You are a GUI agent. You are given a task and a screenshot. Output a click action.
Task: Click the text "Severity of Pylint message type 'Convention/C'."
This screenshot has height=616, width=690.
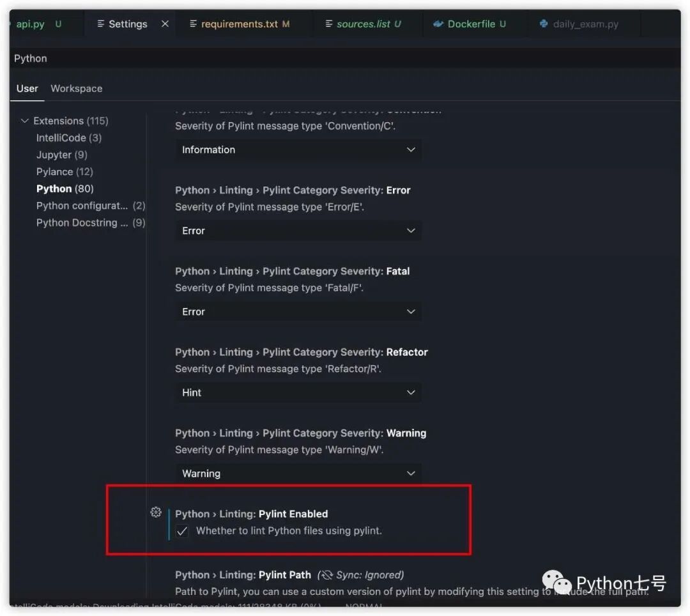(285, 127)
